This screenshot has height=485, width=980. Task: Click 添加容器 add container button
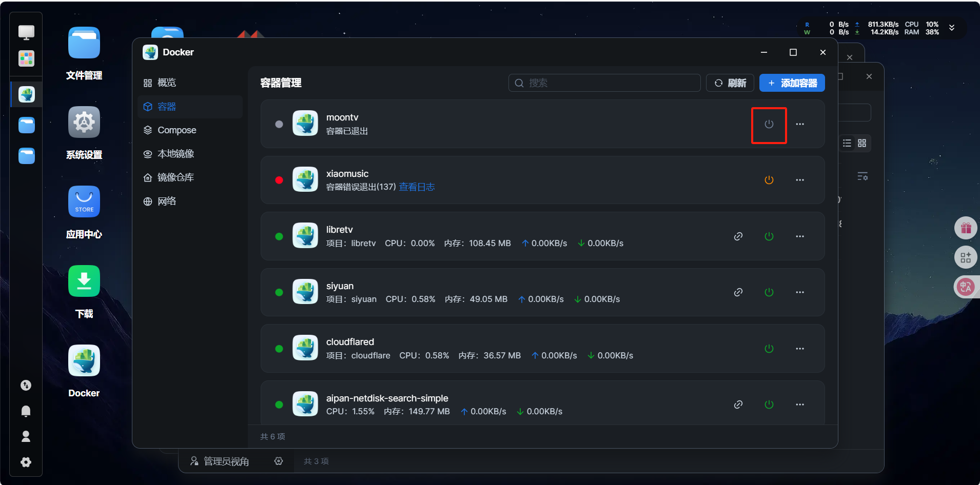[x=792, y=83]
